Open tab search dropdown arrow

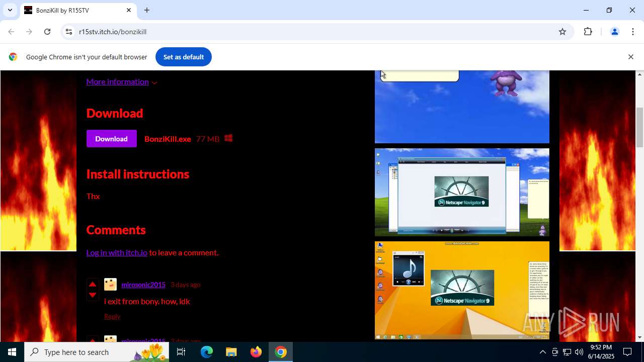pos(10,10)
